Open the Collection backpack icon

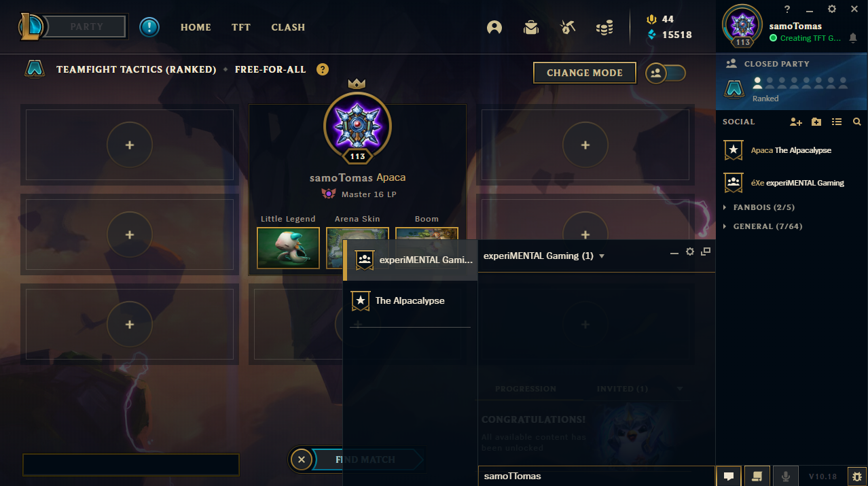tap(531, 27)
